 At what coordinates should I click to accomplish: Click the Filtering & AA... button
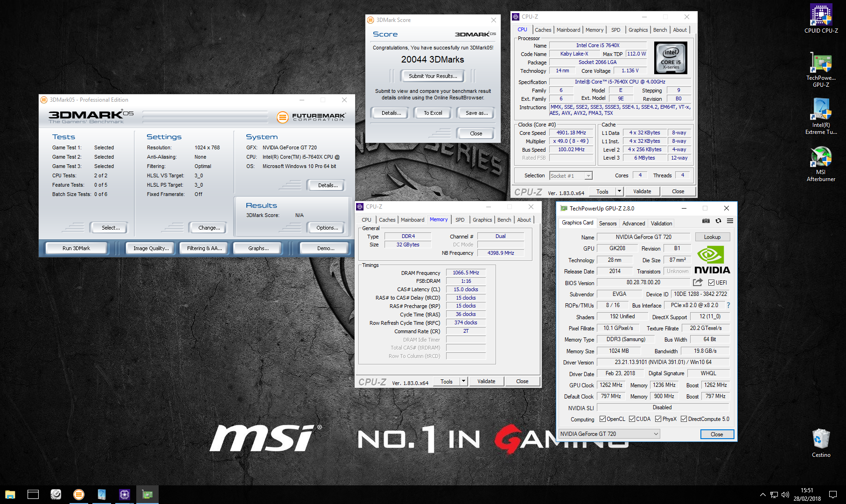(x=204, y=248)
